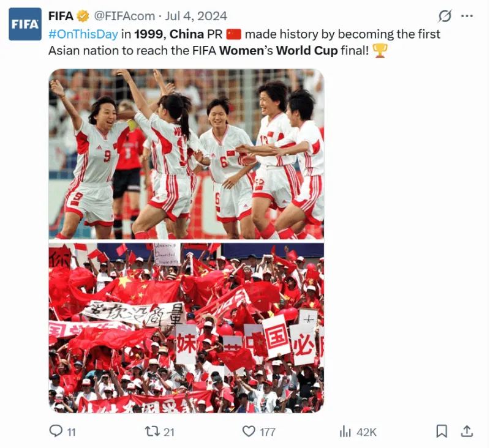Viewport: 490px width, 448px height.
Task: Bookmark this FIFA post
Action: click(x=441, y=431)
